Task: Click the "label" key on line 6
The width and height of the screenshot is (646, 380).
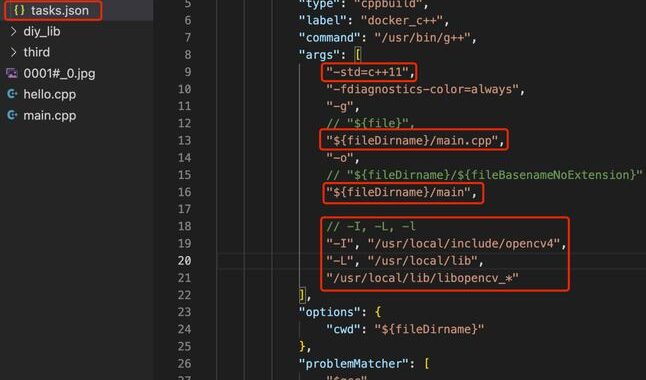Action: [x=322, y=20]
